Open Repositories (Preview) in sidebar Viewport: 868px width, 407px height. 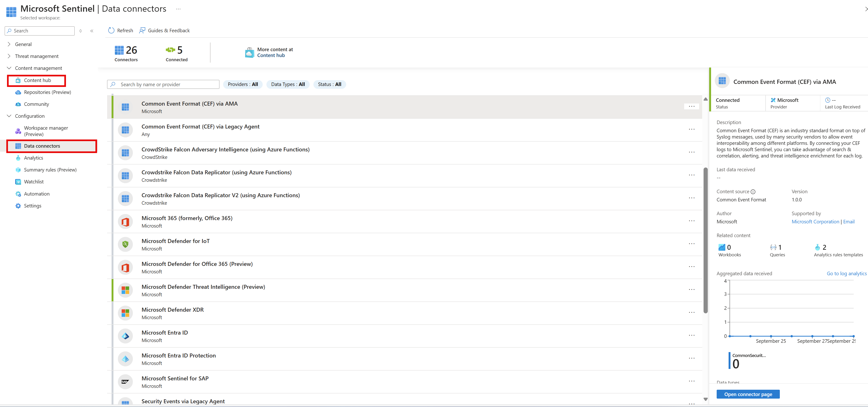pyautogui.click(x=47, y=92)
